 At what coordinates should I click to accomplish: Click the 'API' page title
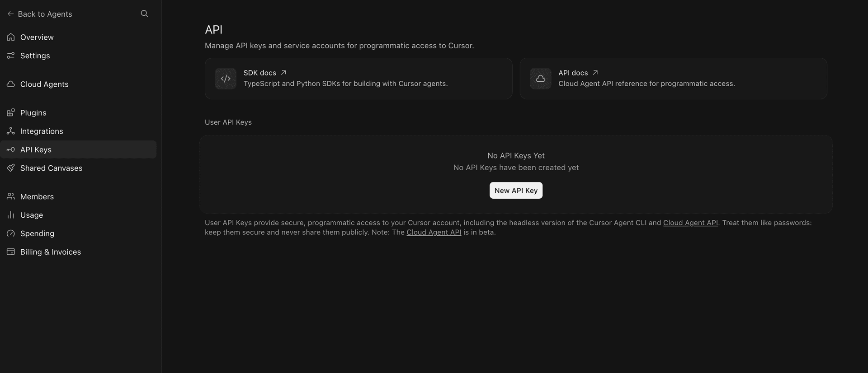213,30
